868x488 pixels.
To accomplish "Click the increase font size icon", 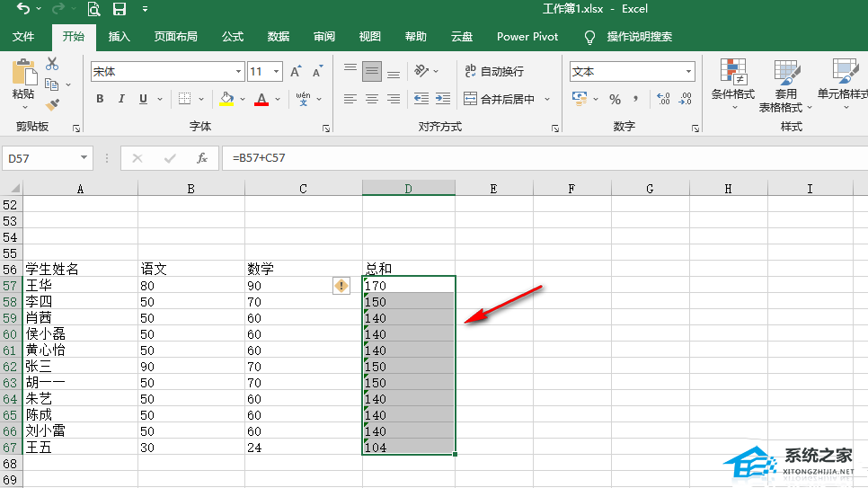I will click(x=296, y=72).
